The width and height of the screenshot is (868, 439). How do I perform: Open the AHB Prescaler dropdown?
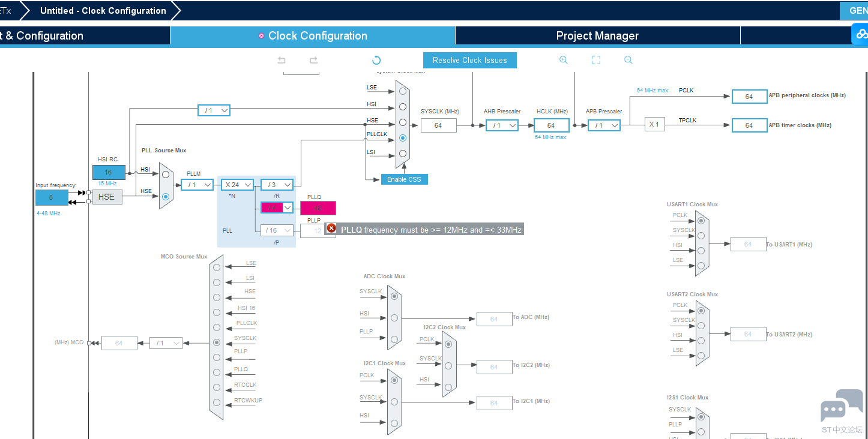click(502, 125)
